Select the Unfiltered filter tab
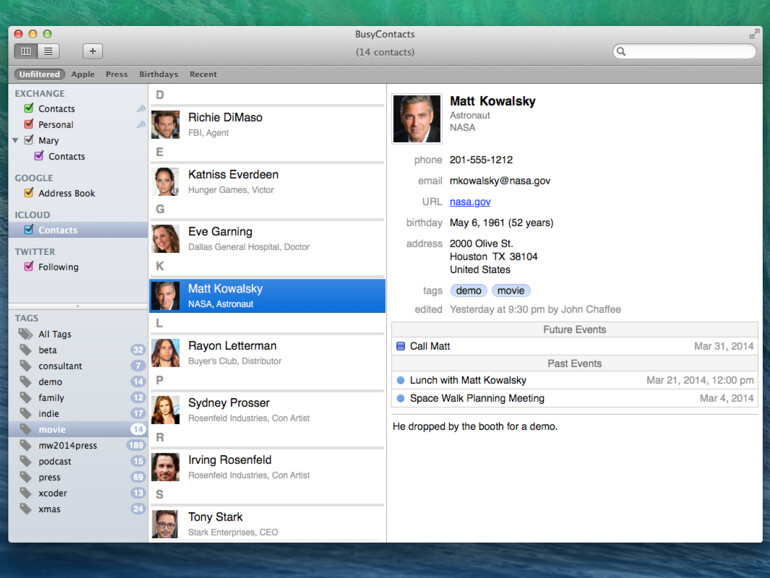The image size is (770, 578). point(39,74)
